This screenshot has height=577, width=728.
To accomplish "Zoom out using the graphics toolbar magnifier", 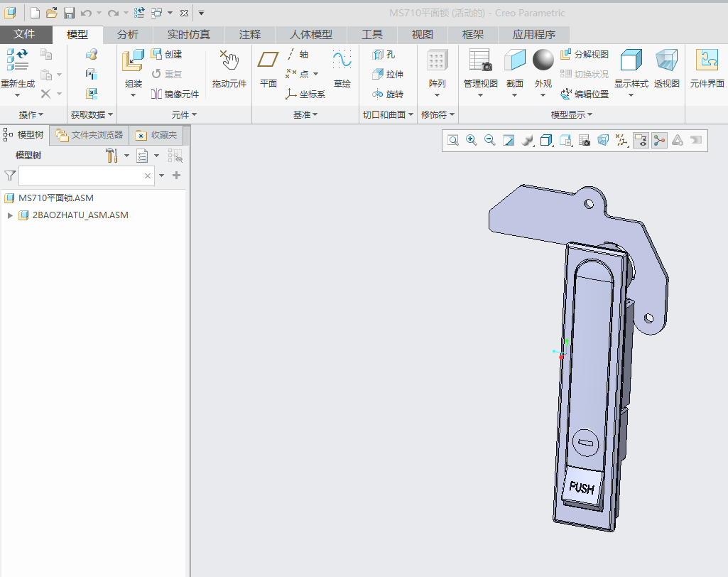I will point(490,140).
